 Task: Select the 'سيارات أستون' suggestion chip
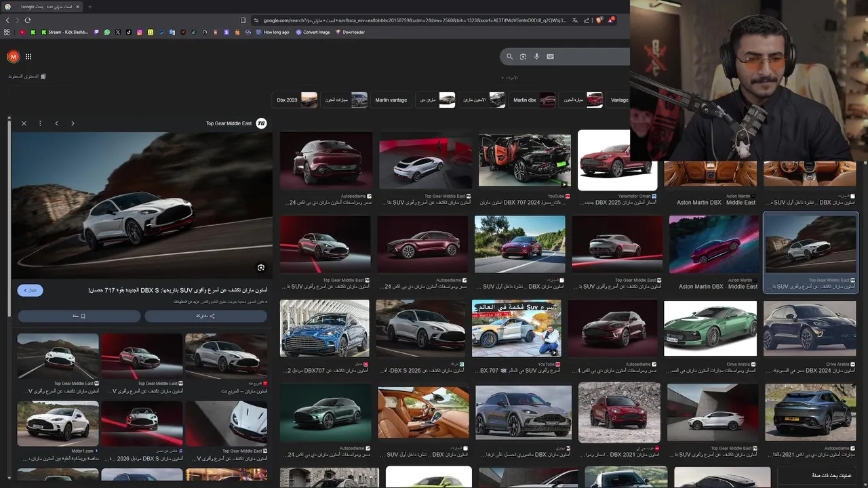345,100
